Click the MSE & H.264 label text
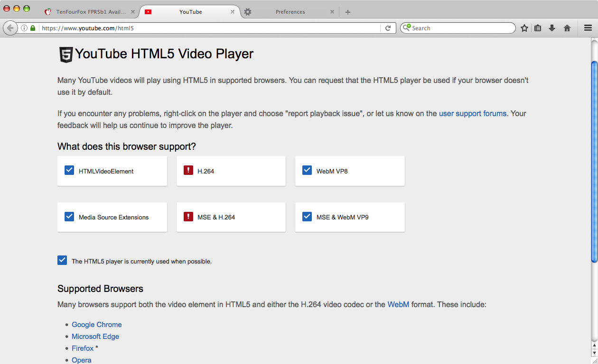Viewport: 598px width, 364px height. coord(216,217)
